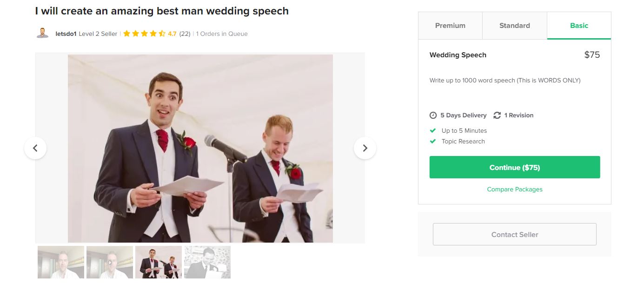644x305 pixels.
Task: Switch to the Premium package tab
Action: tap(450, 26)
